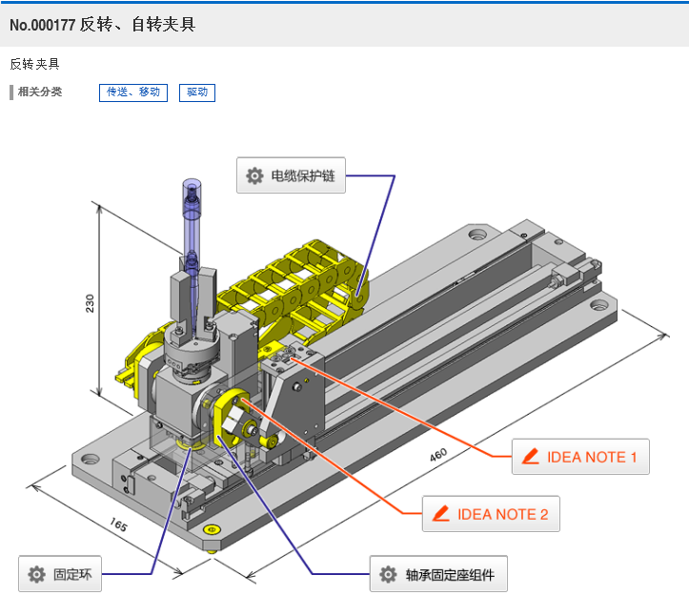This screenshot has height=616, width=689.
Task: Click the pencil icon in IDEA NOTE 1
Action: tap(531, 457)
